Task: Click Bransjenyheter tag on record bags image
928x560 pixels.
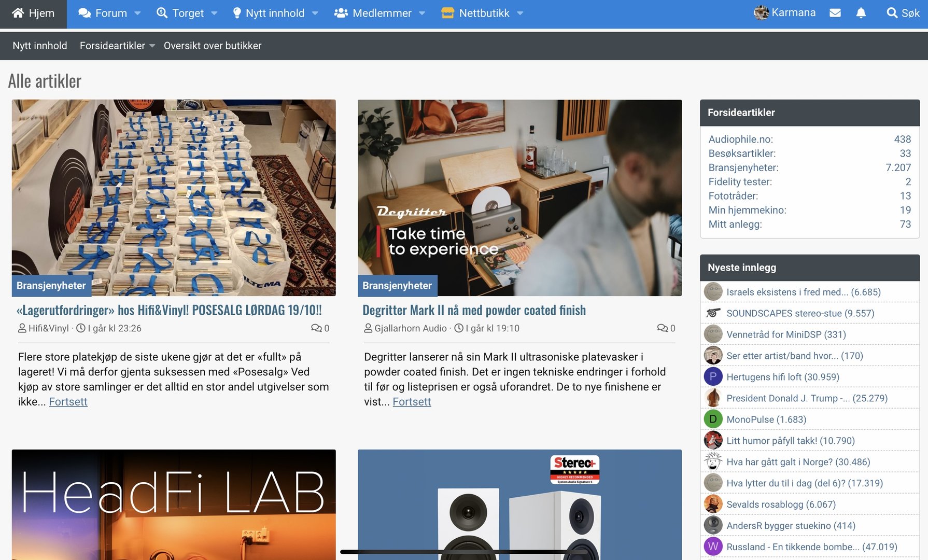Action: pyautogui.click(x=51, y=286)
